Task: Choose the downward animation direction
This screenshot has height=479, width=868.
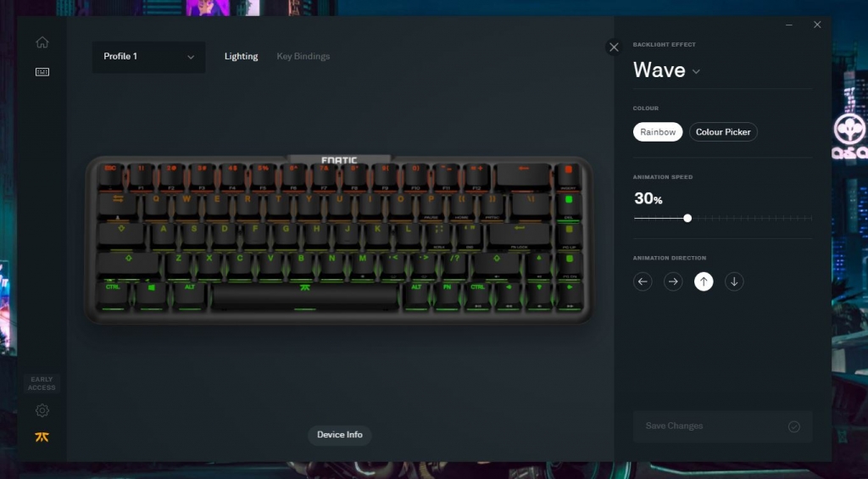Action: [x=734, y=281]
